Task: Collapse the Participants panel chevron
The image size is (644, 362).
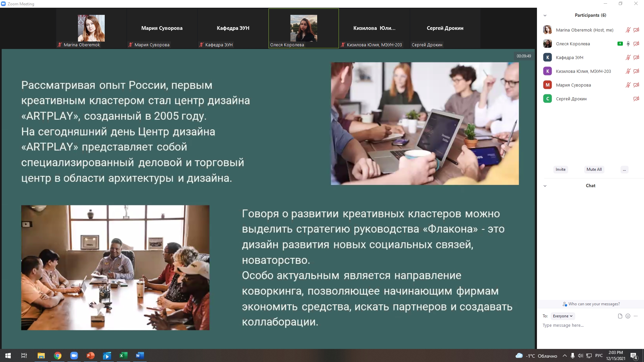Action: pos(545,15)
